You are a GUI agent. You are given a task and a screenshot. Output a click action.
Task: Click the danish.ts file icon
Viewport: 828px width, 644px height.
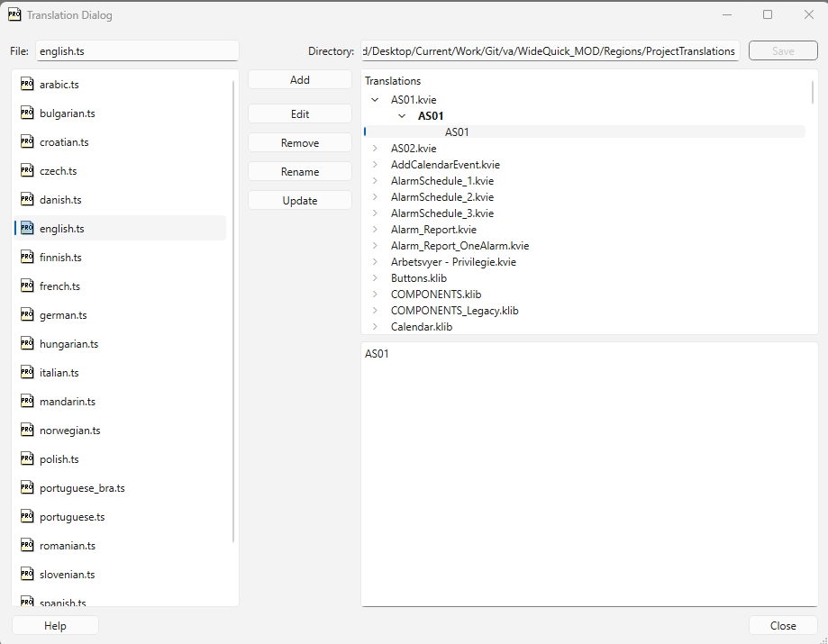coord(27,199)
